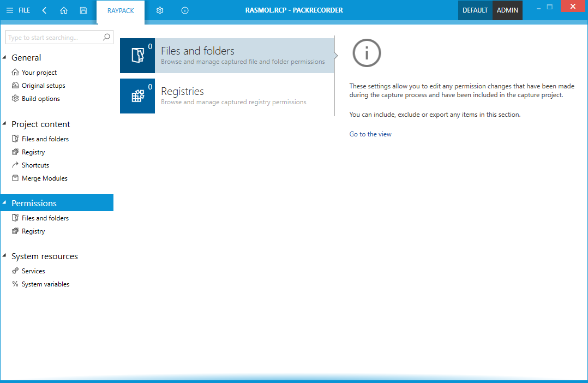Image resolution: width=588 pixels, height=383 pixels.
Task: Switch to the RAYPACK tab
Action: [x=121, y=11]
